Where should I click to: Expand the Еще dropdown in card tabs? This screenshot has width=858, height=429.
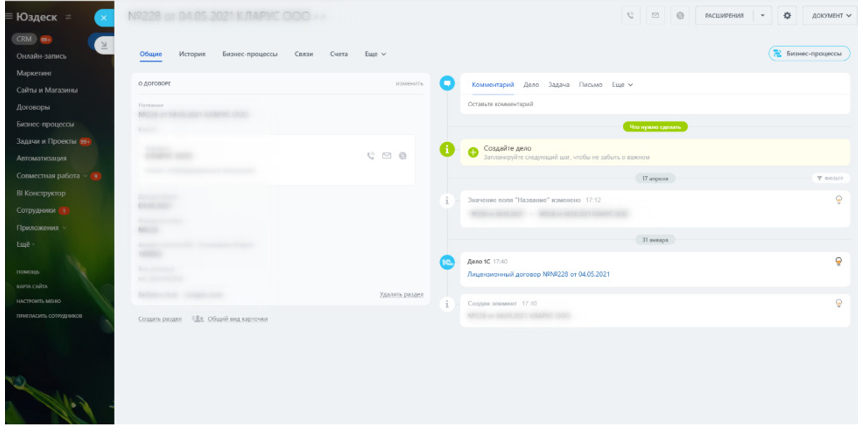pyautogui.click(x=375, y=54)
